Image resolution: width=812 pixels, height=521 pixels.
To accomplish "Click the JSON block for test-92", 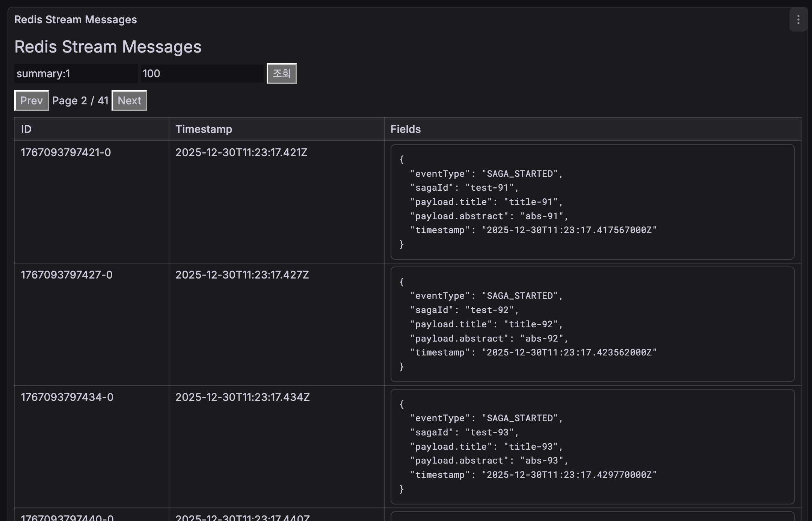I will pyautogui.click(x=592, y=324).
